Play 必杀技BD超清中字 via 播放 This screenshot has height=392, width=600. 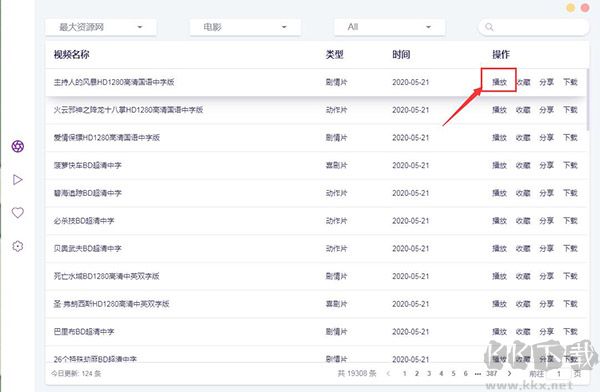click(x=499, y=221)
